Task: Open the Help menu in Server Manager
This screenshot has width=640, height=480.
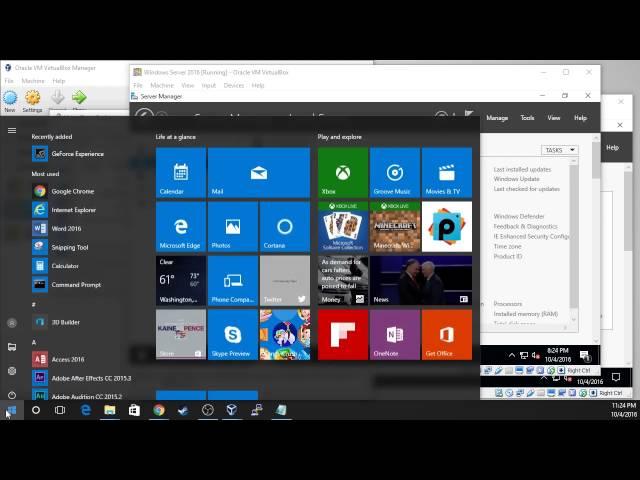Action: 580,118
